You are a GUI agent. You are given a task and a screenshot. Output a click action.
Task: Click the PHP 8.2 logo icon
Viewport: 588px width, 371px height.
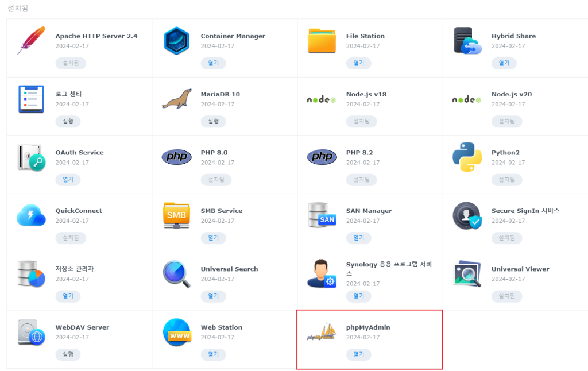point(322,157)
